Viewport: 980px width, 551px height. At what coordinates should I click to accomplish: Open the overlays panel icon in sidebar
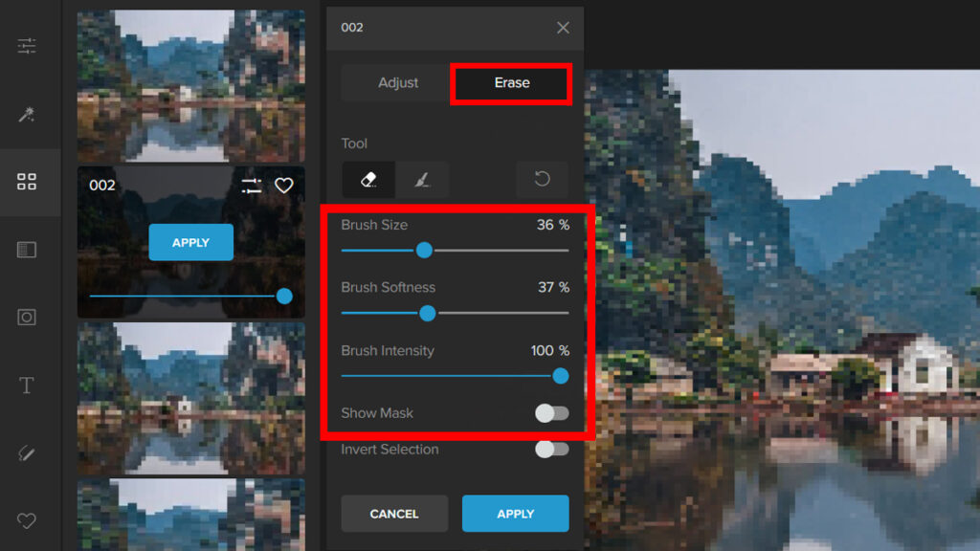[27, 250]
